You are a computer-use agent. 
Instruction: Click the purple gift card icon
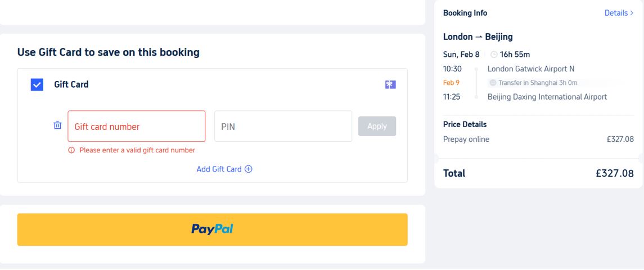(390, 85)
